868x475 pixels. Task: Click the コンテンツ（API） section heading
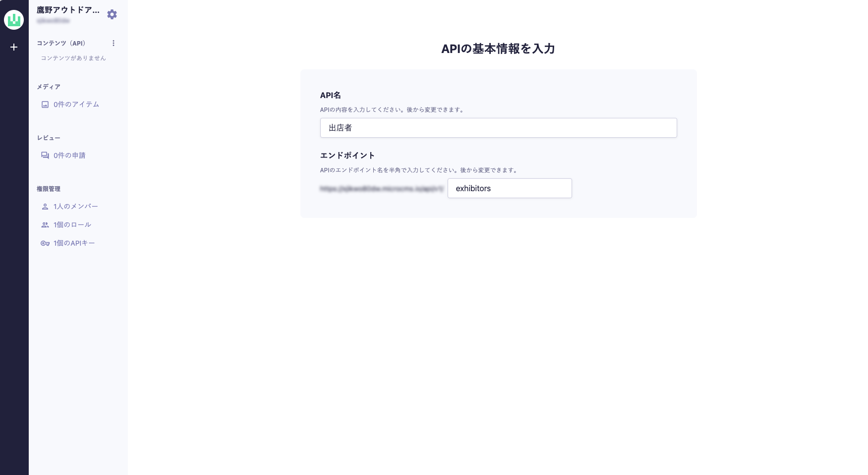coord(61,43)
